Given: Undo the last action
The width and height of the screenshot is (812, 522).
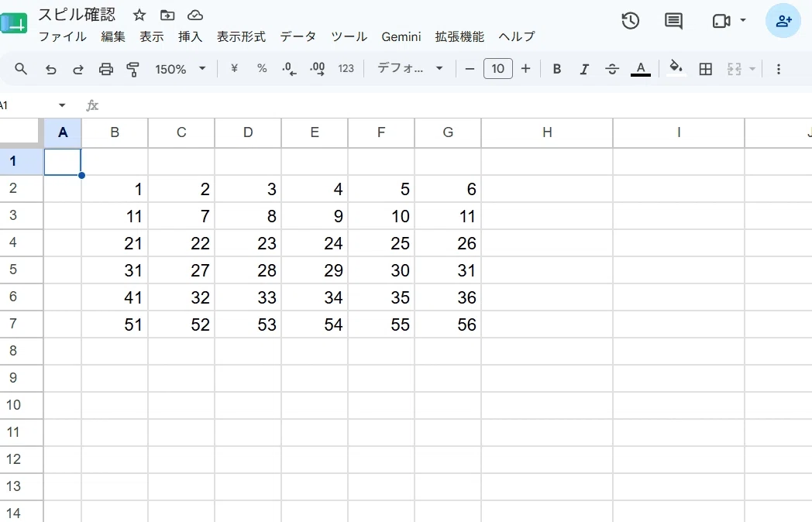Looking at the screenshot, I should click(51, 69).
